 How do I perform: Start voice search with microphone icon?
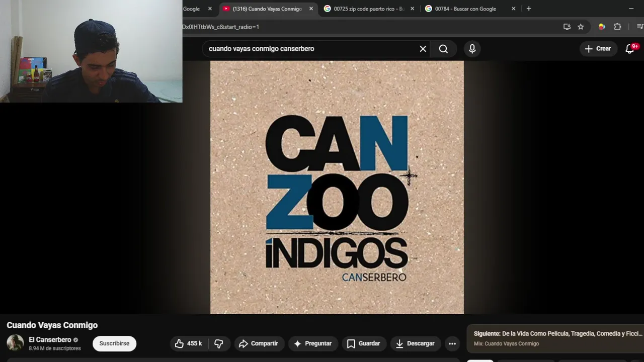(x=472, y=49)
